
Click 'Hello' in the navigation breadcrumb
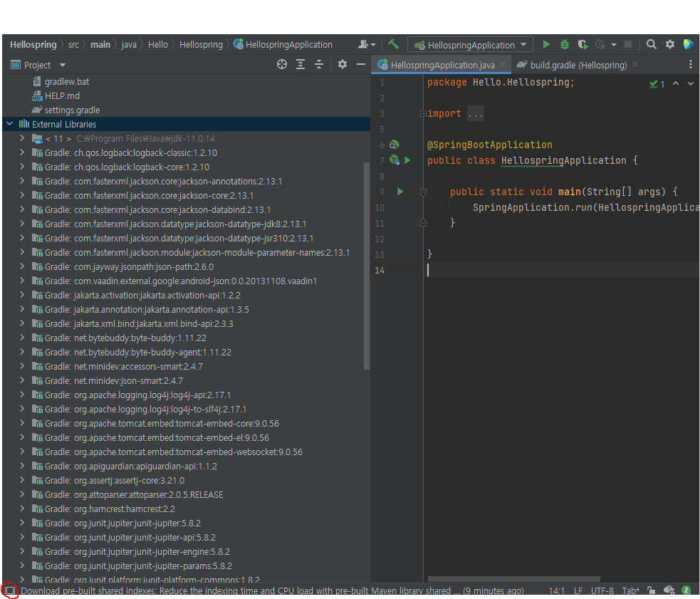tap(158, 45)
